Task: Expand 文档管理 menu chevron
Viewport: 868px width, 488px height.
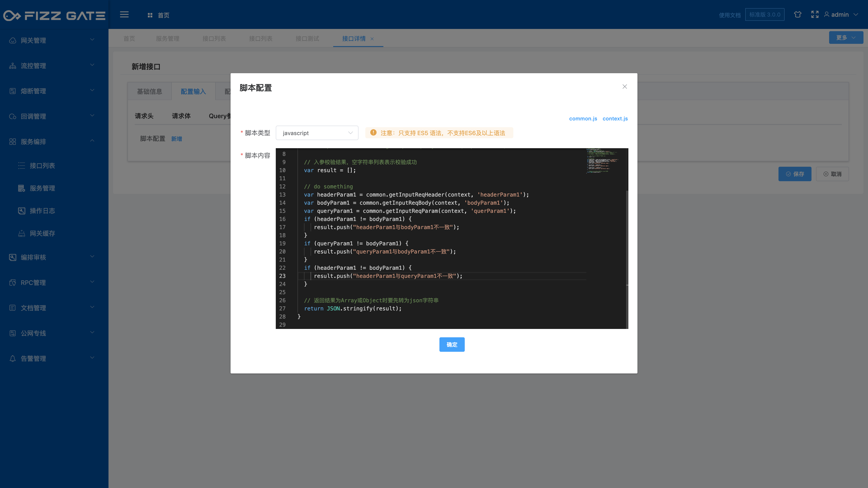Action: tap(92, 307)
